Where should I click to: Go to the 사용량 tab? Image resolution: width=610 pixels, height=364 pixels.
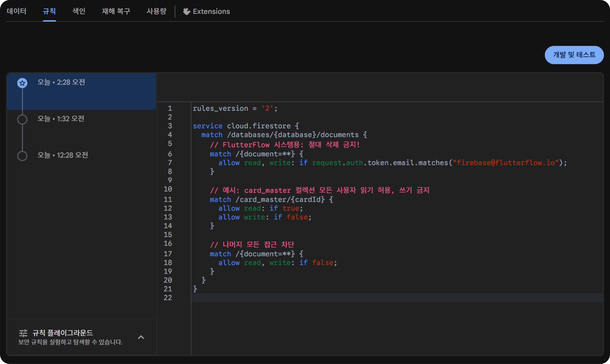tap(156, 11)
